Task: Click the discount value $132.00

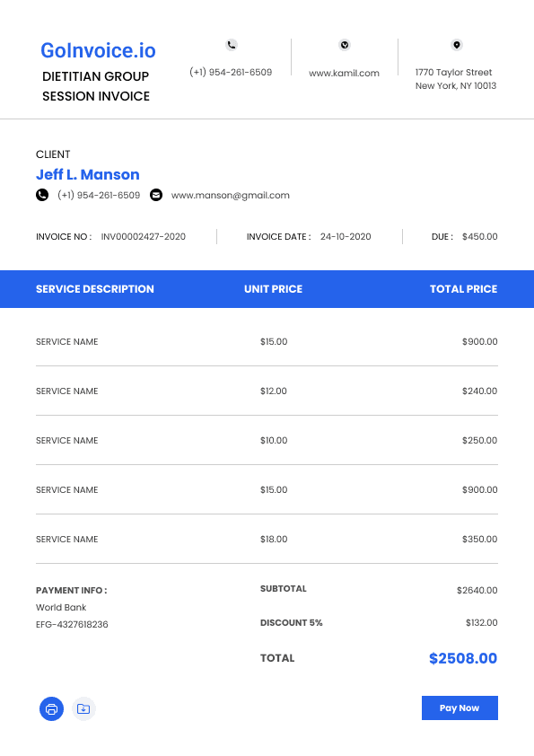Action: pos(481,623)
